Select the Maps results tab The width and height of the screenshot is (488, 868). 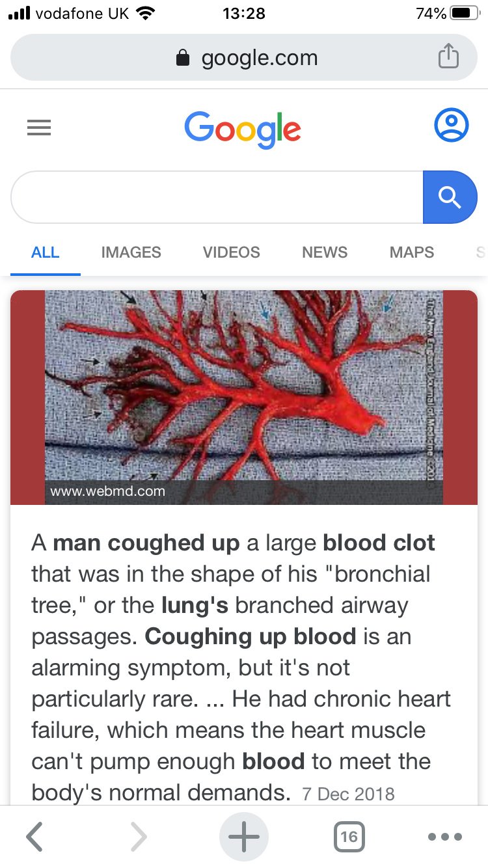click(x=412, y=252)
